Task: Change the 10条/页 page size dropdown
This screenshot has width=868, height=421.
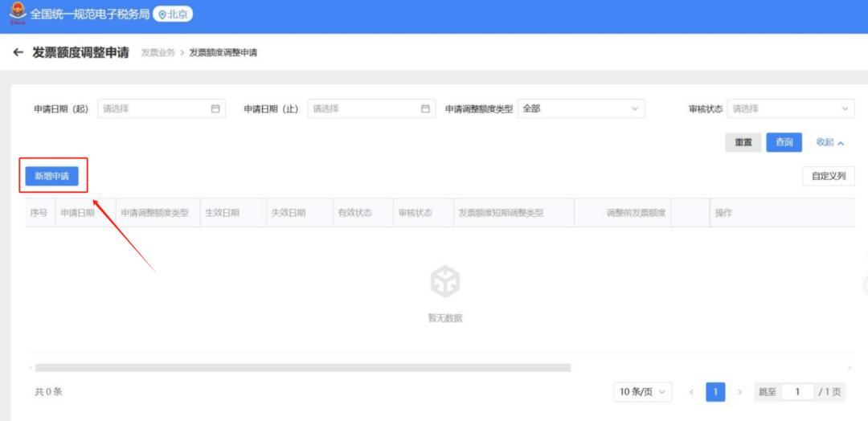Action: point(642,392)
